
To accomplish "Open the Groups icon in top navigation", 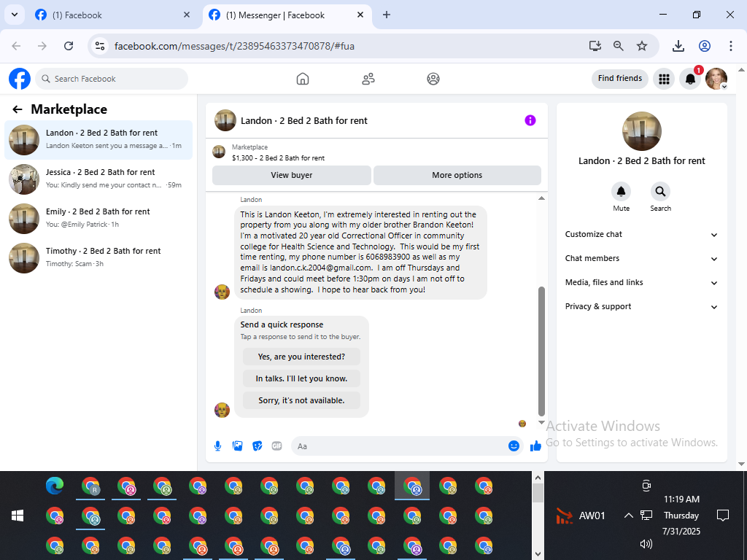I will coord(433,79).
